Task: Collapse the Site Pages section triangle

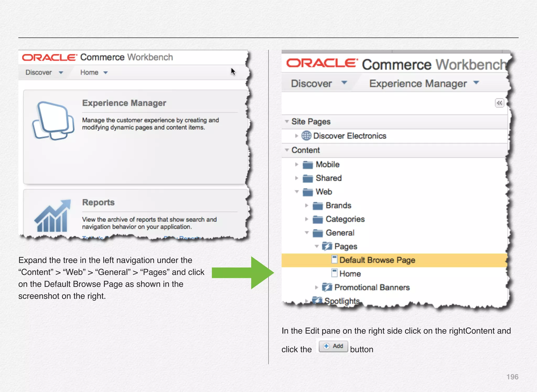Action: point(287,121)
